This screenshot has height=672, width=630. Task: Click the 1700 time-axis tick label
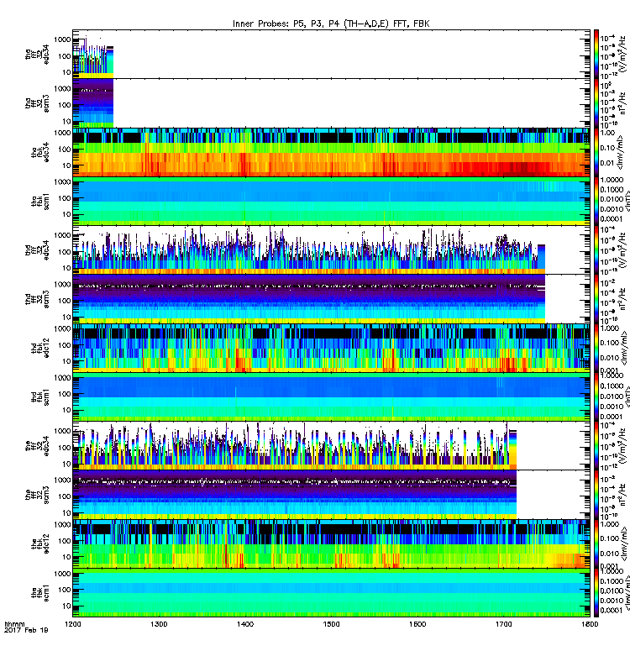[503, 624]
